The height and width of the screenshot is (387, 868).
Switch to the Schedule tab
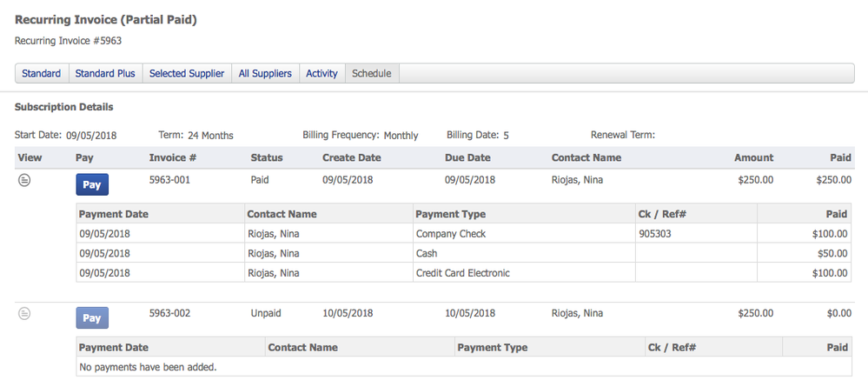coord(372,74)
